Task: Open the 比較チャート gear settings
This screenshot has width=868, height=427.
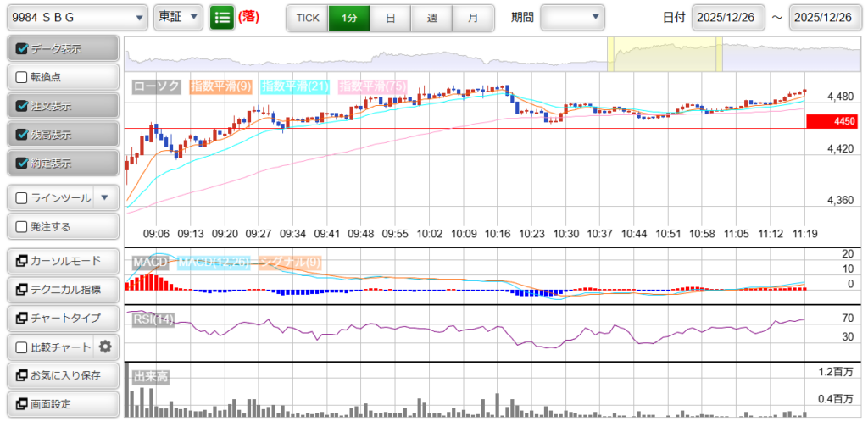Action: click(x=105, y=347)
